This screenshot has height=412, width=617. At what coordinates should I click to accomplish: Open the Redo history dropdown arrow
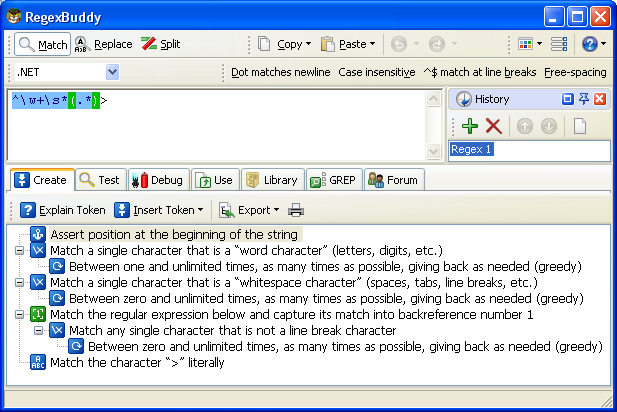454,44
